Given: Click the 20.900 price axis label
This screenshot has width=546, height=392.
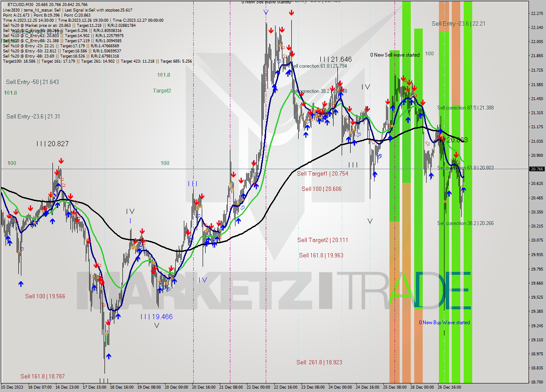Looking at the screenshot, I should [x=537, y=155].
